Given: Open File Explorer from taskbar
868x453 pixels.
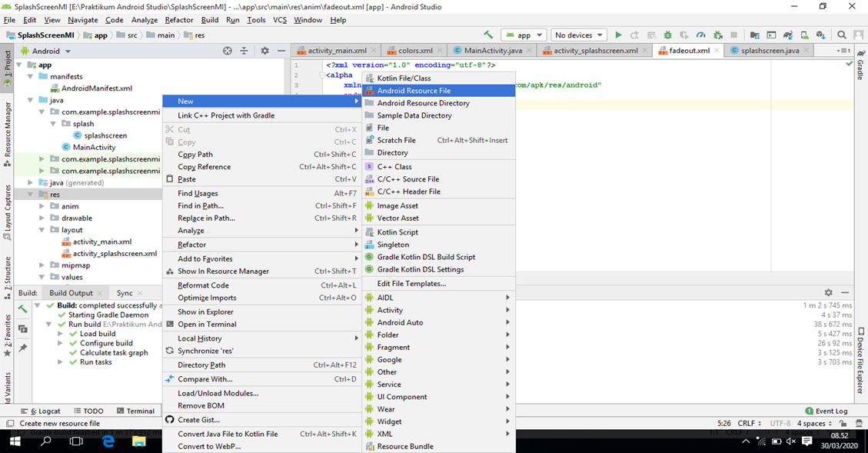Looking at the screenshot, I should (138, 441).
